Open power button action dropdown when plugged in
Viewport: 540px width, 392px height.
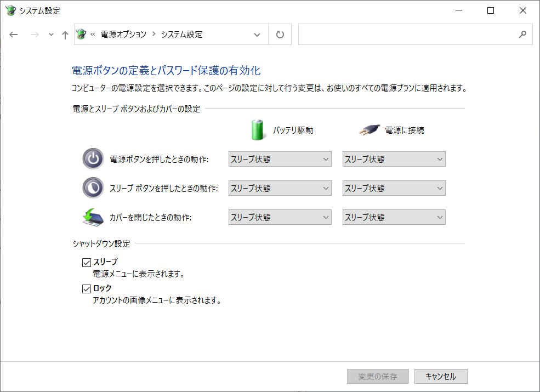394,159
